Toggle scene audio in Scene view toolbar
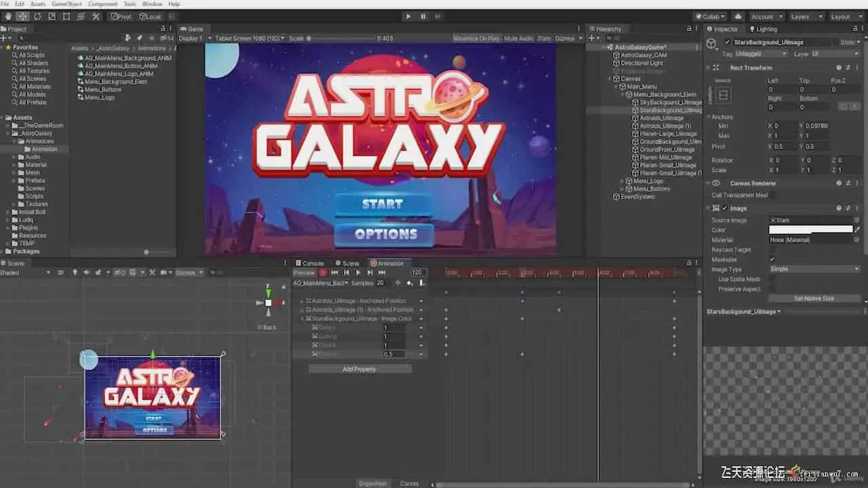This screenshot has height=488, width=868. click(x=86, y=272)
